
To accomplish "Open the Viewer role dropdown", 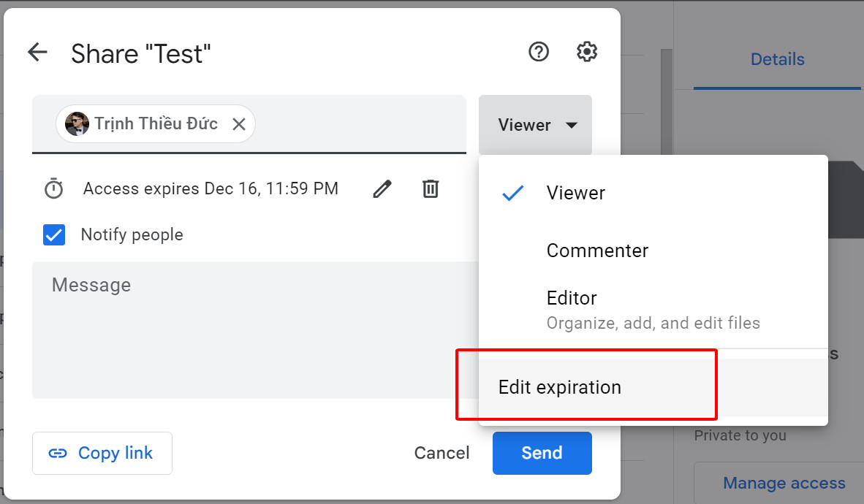I will click(x=535, y=124).
